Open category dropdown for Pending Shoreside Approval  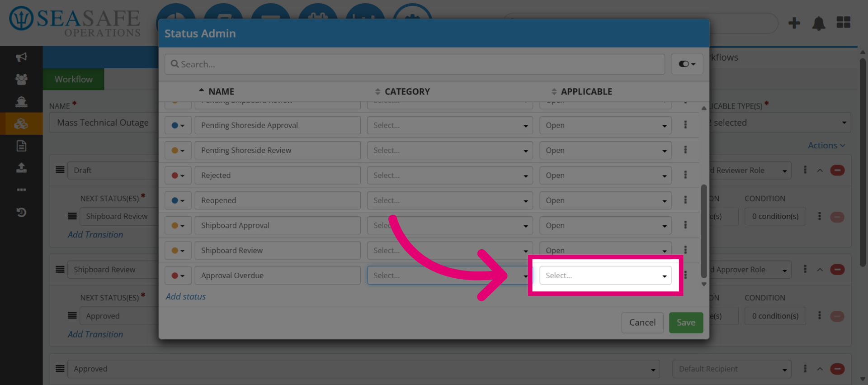450,125
